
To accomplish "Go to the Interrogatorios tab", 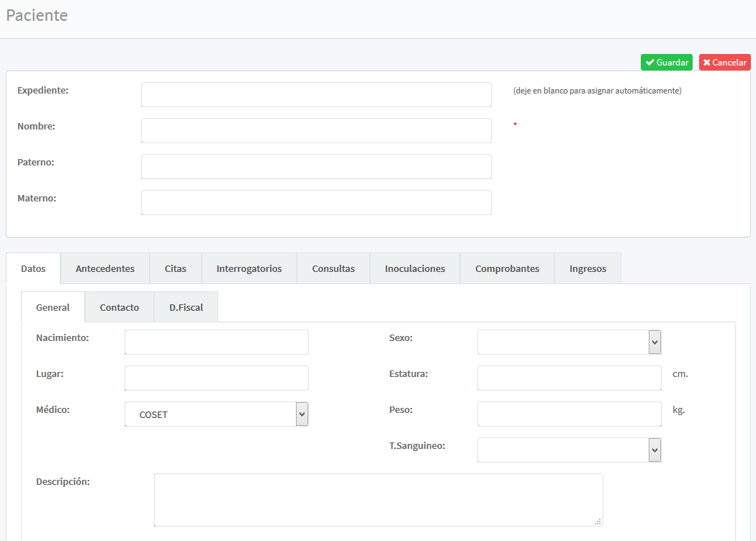I will click(x=249, y=268).
